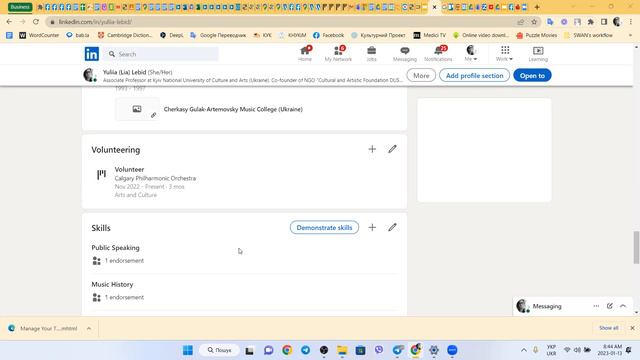The height and width of the screenshot is (360, 640).
Task: Open Music History skill
Action: [112, 284]
